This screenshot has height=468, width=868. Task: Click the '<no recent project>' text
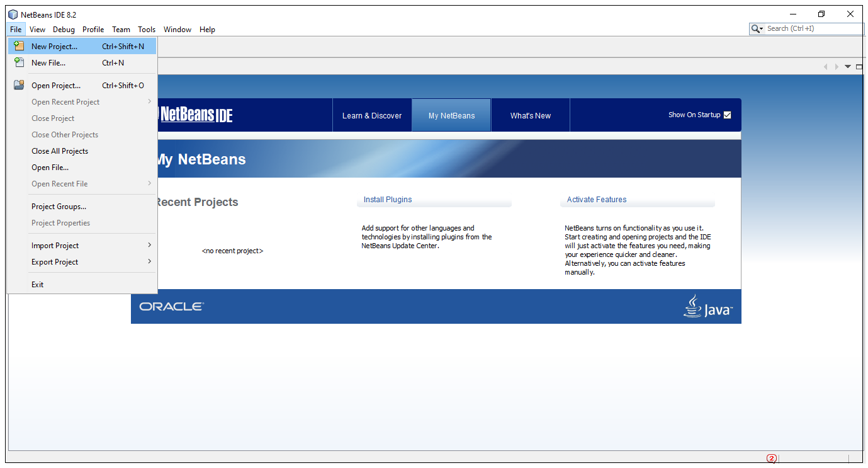(232, 251)
